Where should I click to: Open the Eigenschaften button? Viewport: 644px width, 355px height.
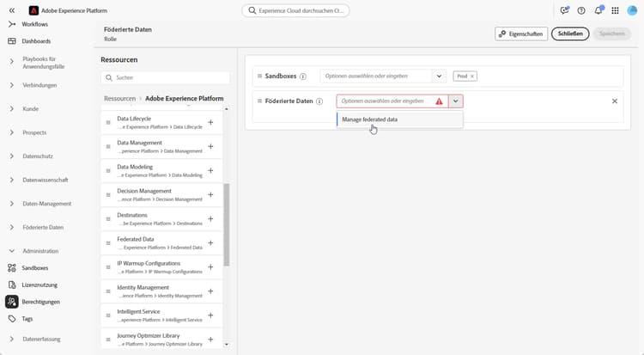coord(521,34)
